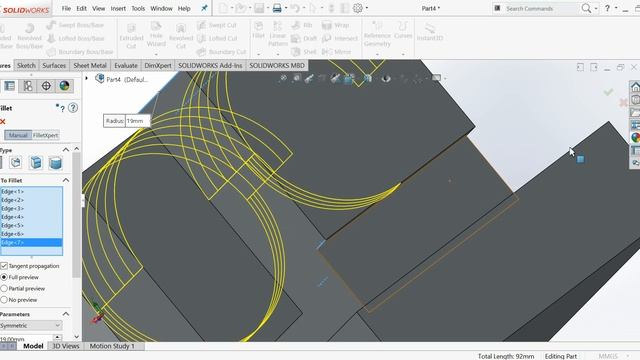This screenshot has width=640, height=360.
Task: Select the highlighted Edge<7> entry
Action: click(31, 242)
